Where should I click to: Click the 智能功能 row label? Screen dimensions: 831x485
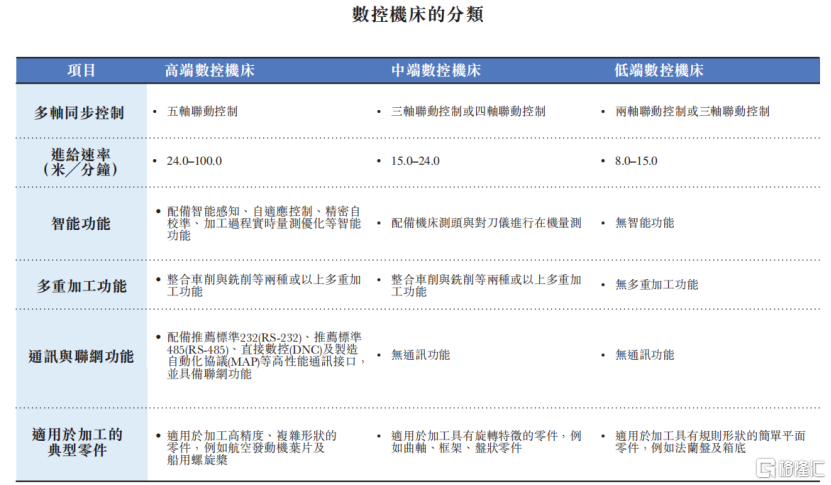[81, 223]
